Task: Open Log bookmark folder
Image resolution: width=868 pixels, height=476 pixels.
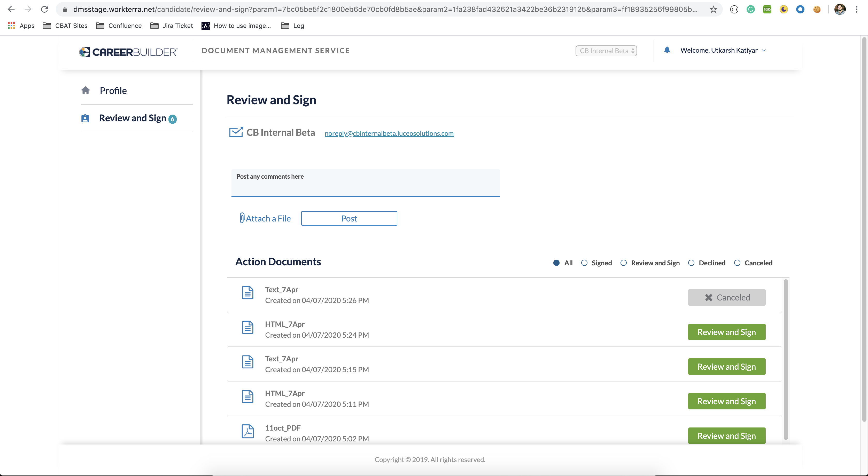Action: tap(292, 26)
